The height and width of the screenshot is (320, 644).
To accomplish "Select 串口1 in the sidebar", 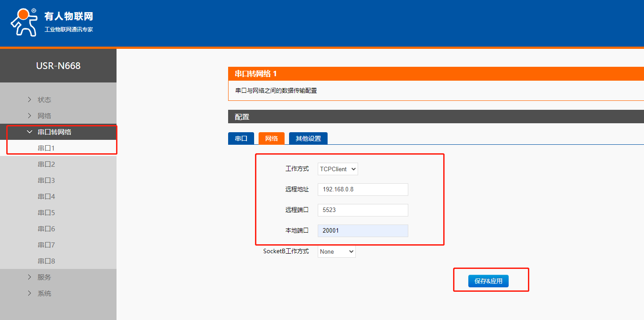I will coord(46,148).
